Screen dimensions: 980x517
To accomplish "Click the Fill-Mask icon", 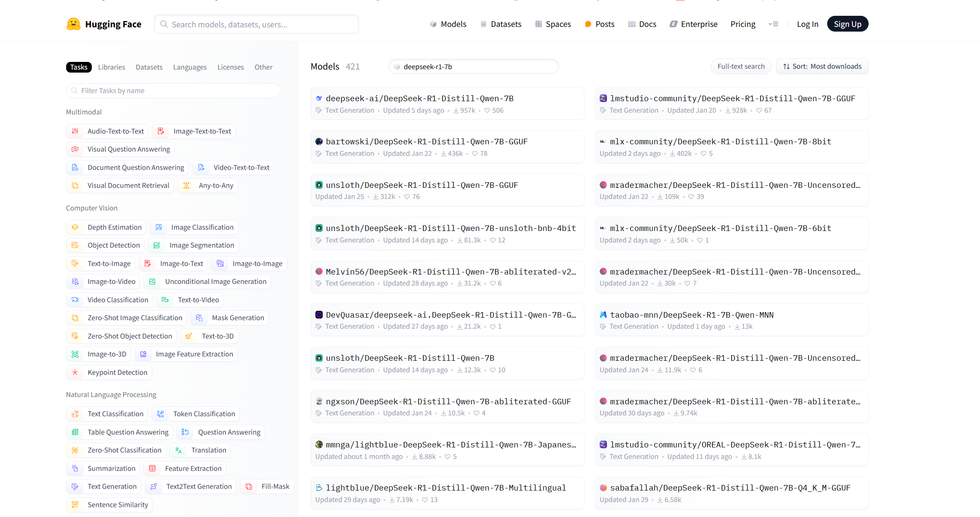I will click(x=249, y=486).
